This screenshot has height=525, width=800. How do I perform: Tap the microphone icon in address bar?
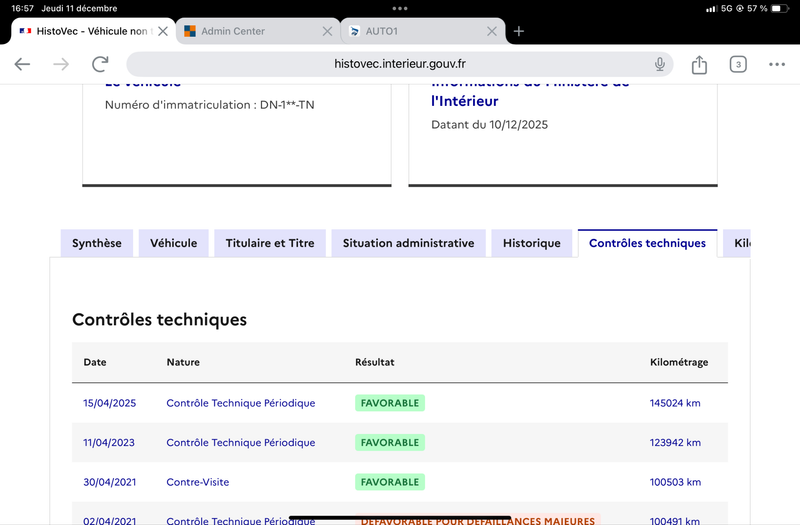pos(660,64)
